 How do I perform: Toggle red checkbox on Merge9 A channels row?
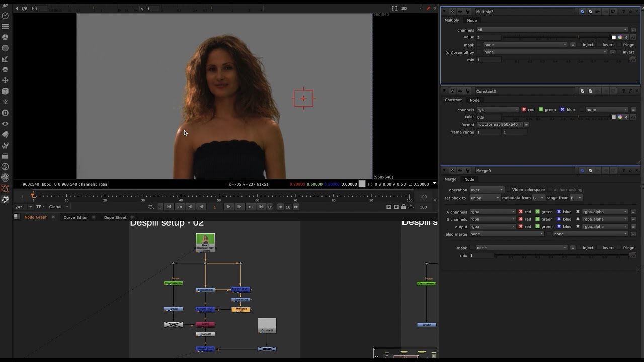point(521,212)
